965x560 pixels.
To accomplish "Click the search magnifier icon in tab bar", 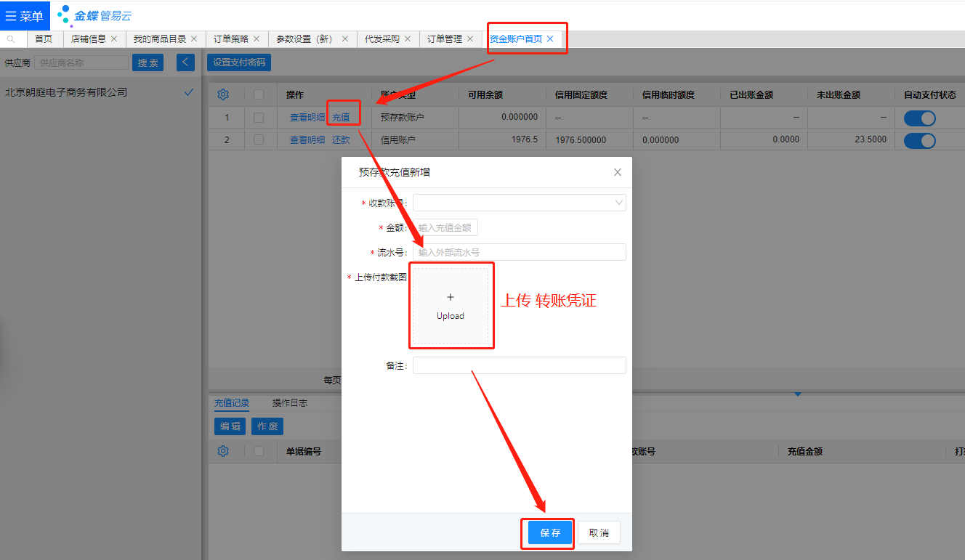I will point(11,39).
